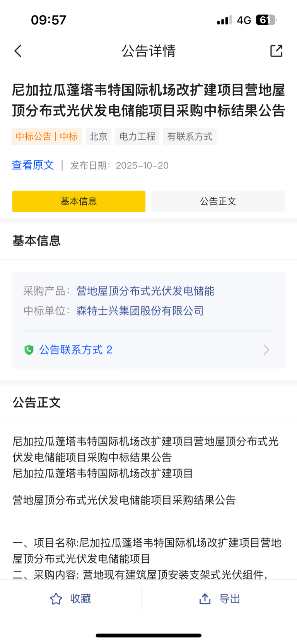Tap the battery indicator in status bar
Image resolution: width=297 pixels, height=644 pixels.
(266, 20)
